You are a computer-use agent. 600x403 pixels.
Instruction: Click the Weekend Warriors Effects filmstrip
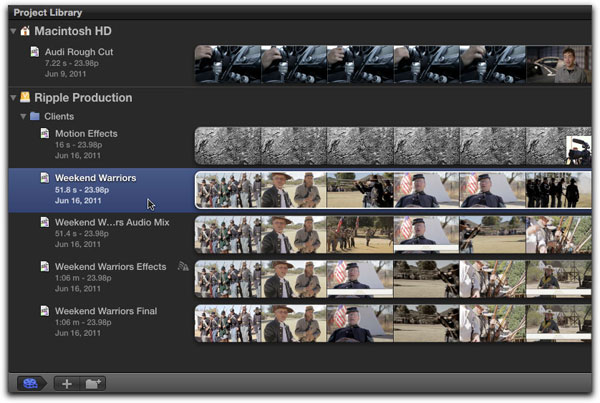coord(393,279)
